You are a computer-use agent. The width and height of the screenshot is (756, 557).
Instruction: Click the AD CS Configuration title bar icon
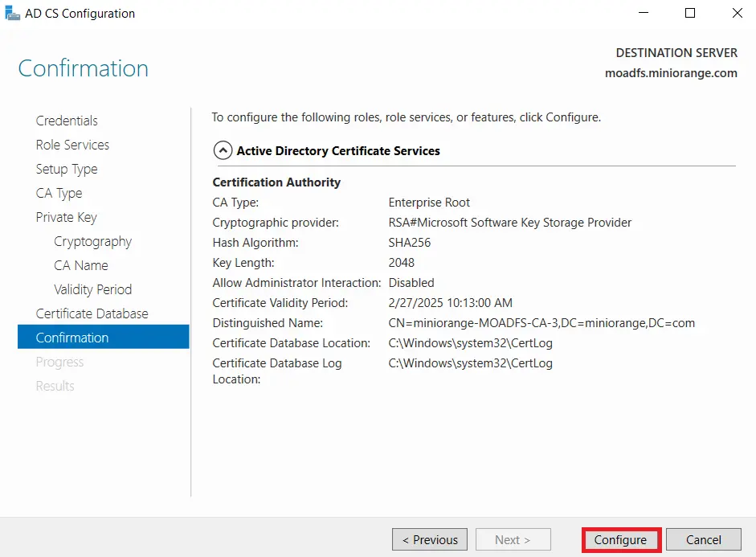[12, 13]
